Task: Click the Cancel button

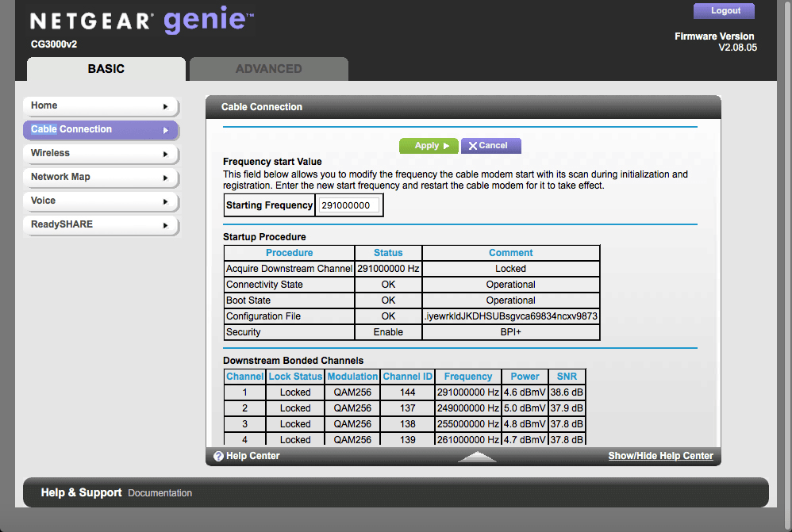Action: point(491,145)
